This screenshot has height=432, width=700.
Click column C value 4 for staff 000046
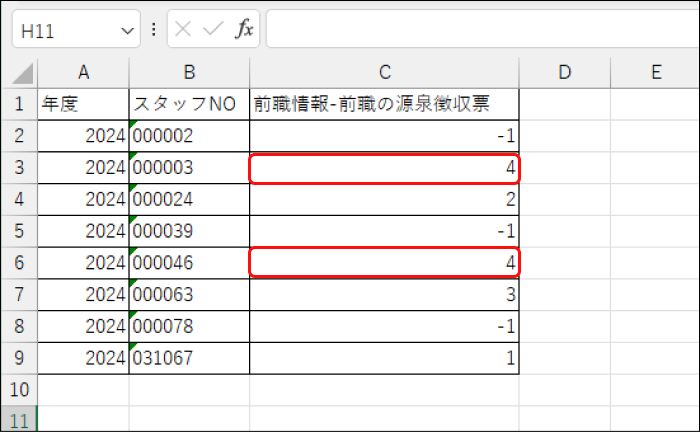coord(384,263)
